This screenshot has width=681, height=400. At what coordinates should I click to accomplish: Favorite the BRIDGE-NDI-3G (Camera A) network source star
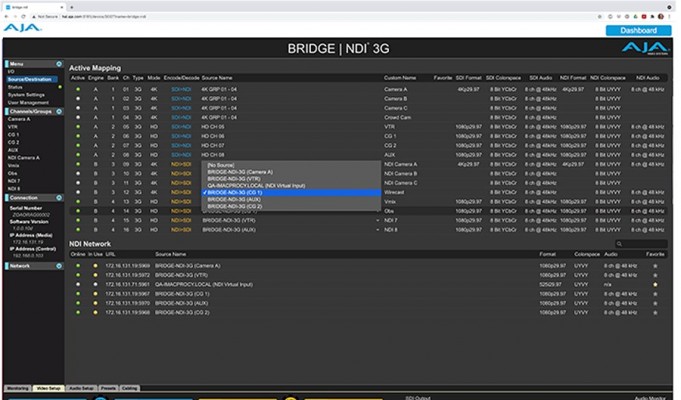point(655,266)
